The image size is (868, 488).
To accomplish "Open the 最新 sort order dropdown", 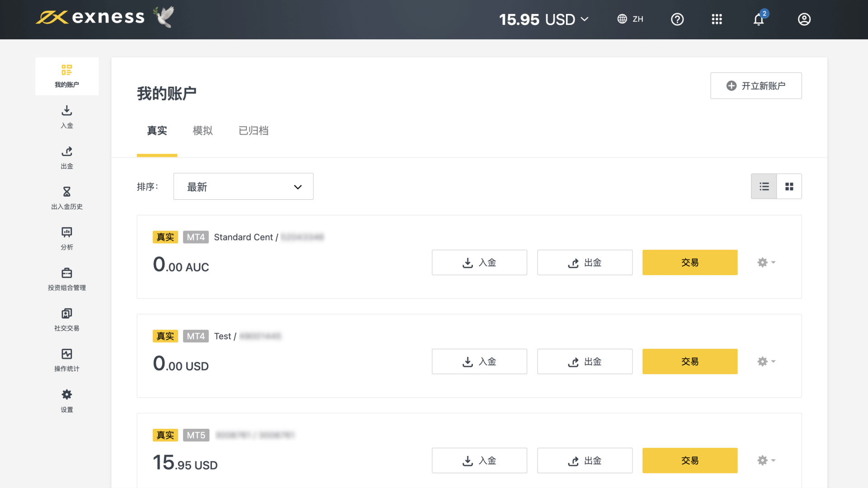I will tap(243, 187).
